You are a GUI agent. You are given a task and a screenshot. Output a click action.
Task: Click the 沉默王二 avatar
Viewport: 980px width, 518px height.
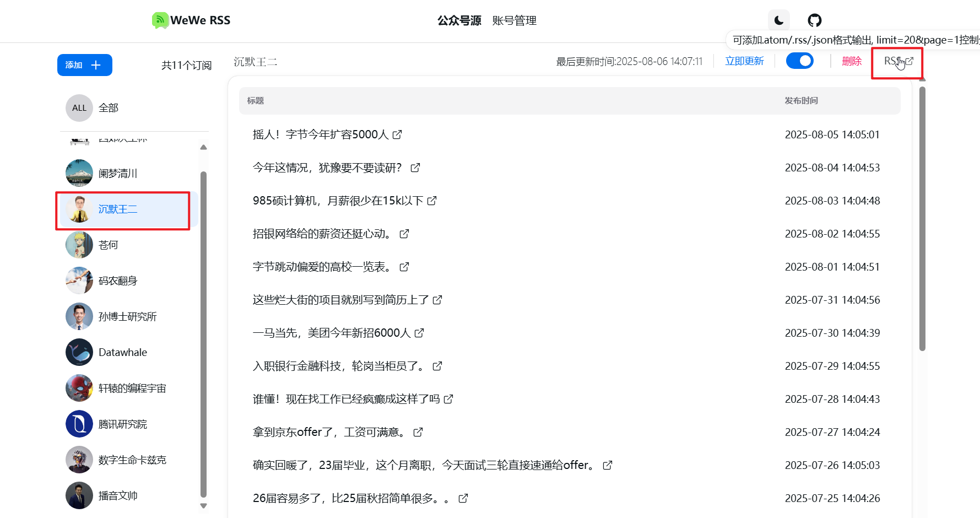79,209
